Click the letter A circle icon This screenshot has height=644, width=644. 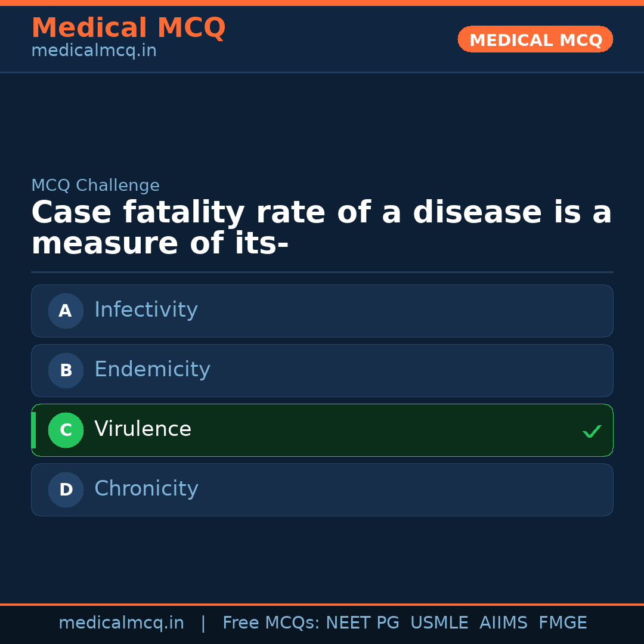[x=66, y=311]
